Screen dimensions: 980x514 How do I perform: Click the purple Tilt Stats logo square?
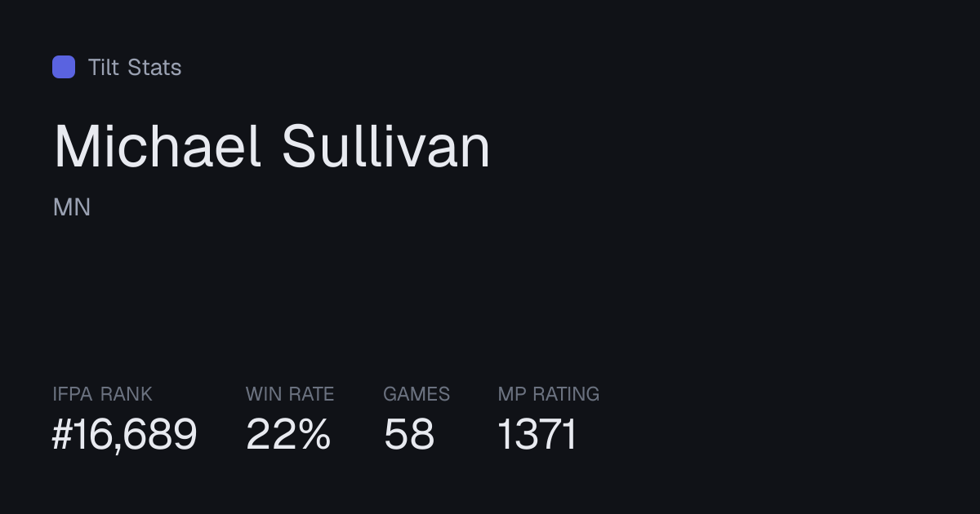pos(64,67)
